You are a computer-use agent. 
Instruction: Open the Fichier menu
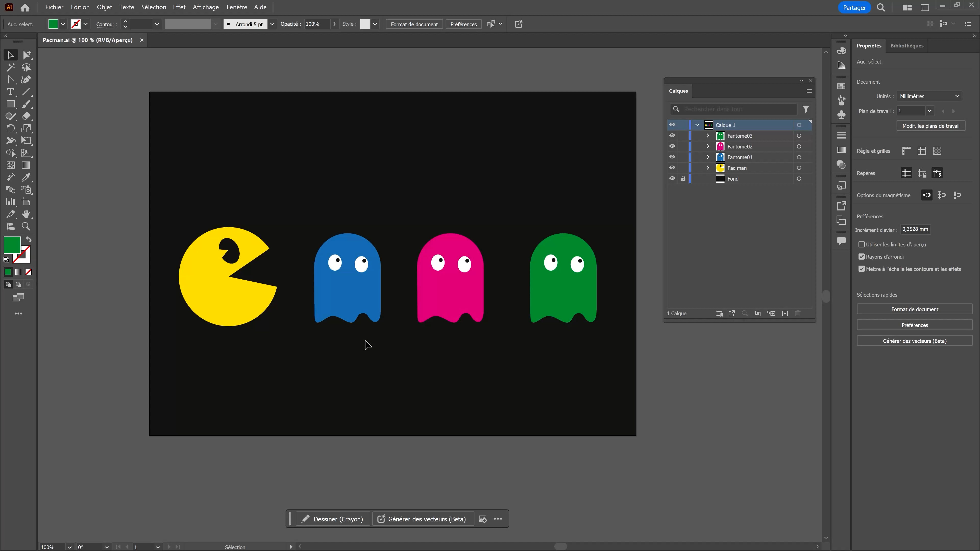point(54,7)
